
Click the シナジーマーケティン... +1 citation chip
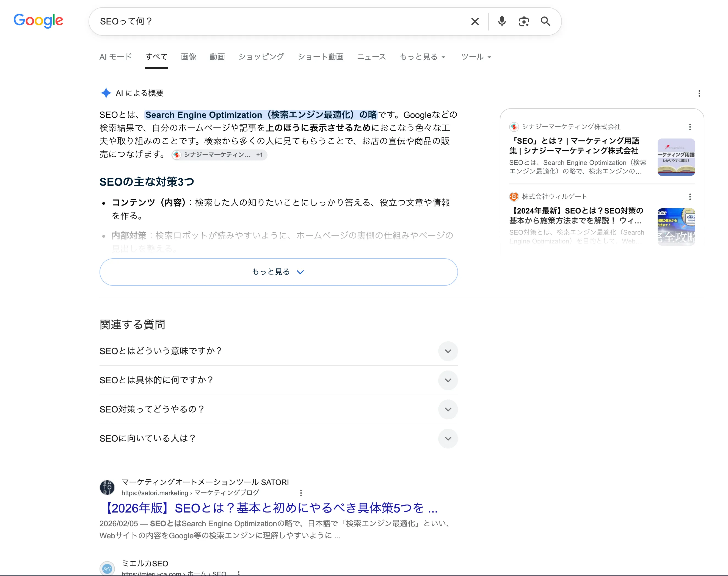coord(219,155)
